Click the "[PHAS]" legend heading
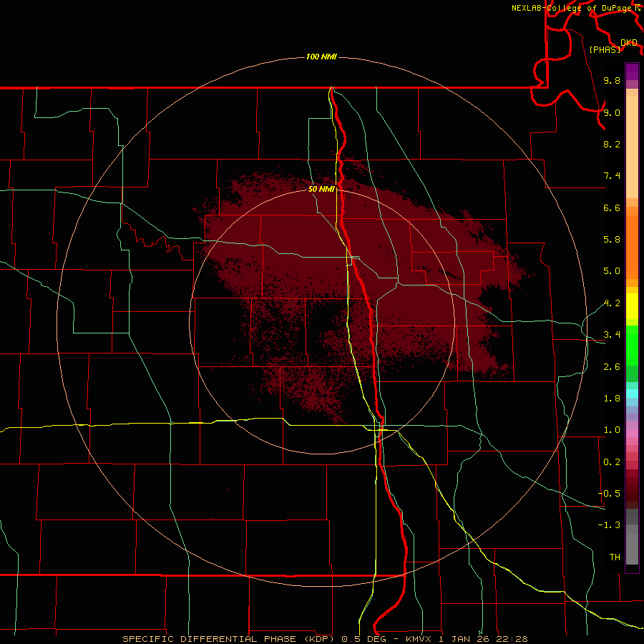Screen dimensions: 644x644 pos(605,49)
